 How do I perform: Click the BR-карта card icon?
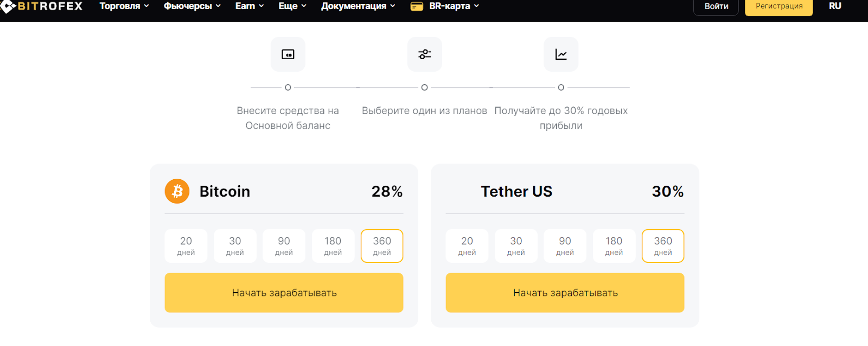417,7
